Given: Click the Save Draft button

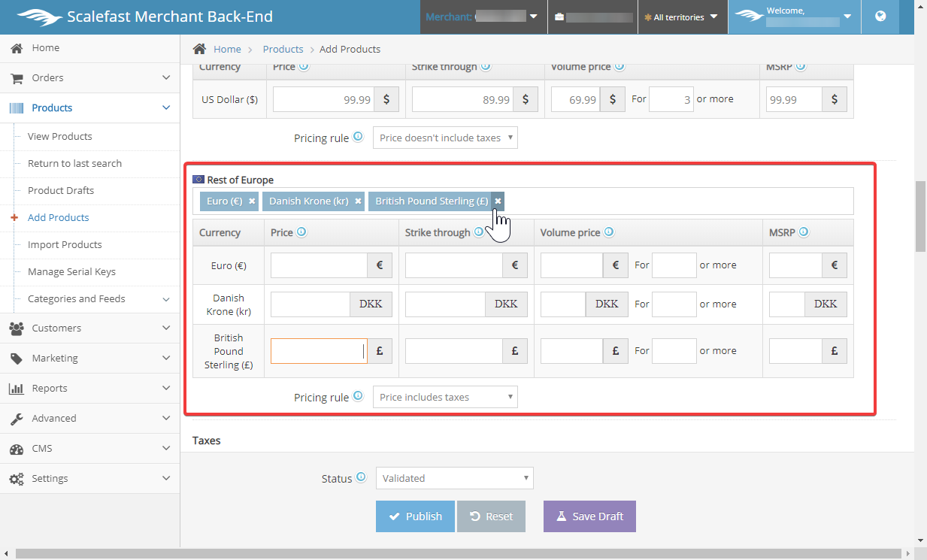Looking at the screenshot, I should pyautogui.click(x=589, y=516).
